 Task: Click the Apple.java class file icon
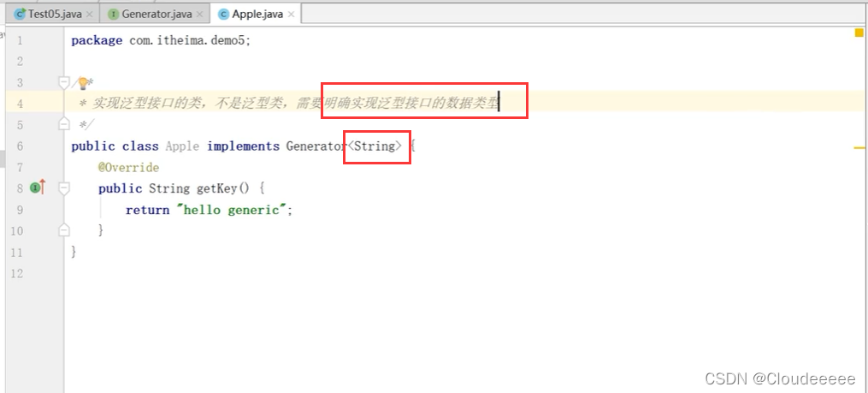point(224,15)
